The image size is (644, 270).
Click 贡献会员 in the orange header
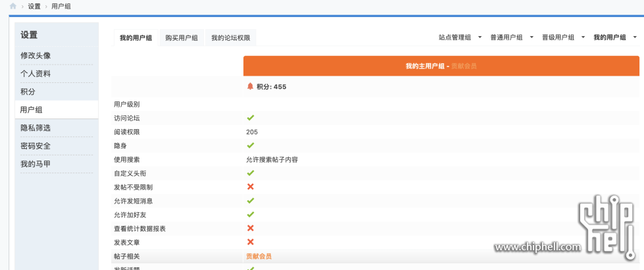click(464, 66)
